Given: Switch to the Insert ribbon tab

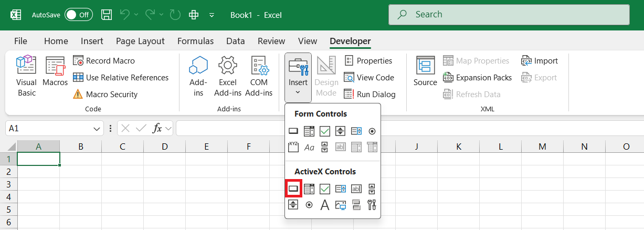Looking at the screenshot, I should tap(92, 41).
